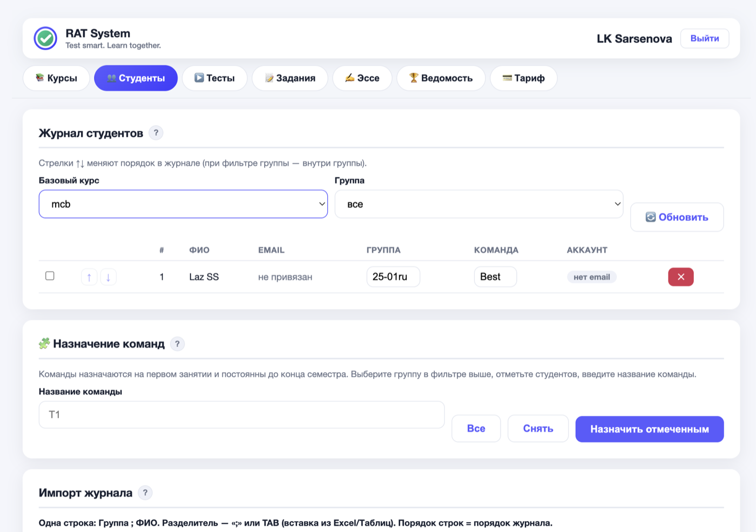Click the АККАУНТ column header
This screenshot has height=532, width=756.
point(587,250)
